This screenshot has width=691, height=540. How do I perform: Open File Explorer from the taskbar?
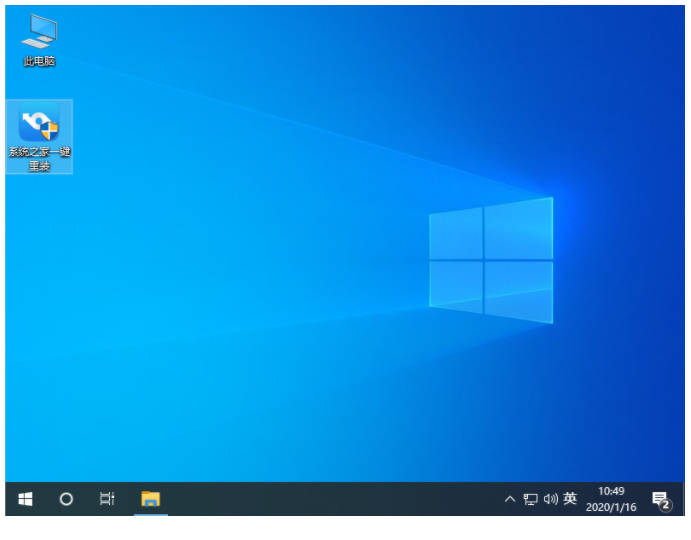click(151, 499)
